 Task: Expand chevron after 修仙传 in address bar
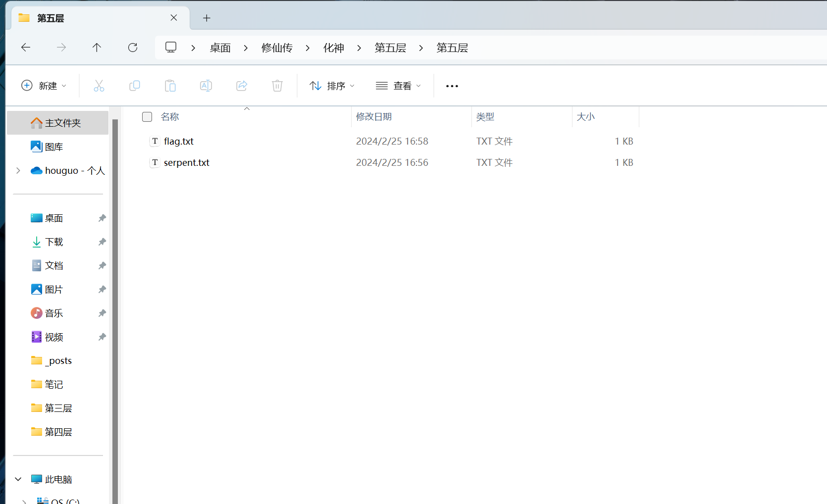click(x=308, y=48)
